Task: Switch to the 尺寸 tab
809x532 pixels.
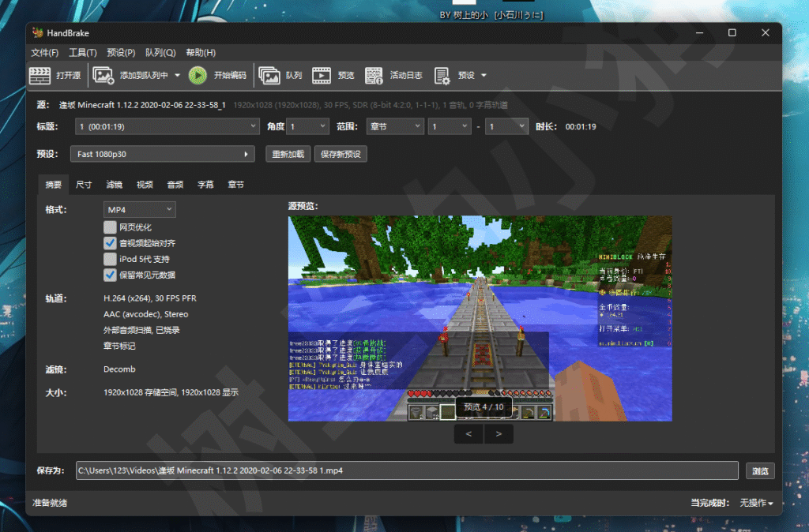Action: (x=84, y=185)
